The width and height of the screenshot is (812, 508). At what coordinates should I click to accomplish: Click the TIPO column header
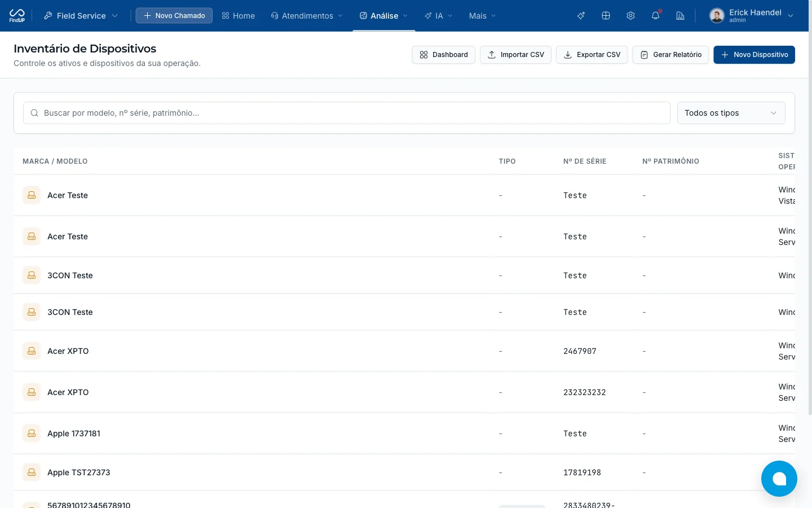[507, 161]
